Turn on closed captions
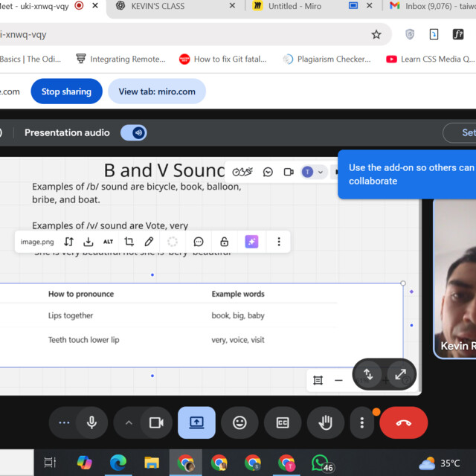 point(283,422)
